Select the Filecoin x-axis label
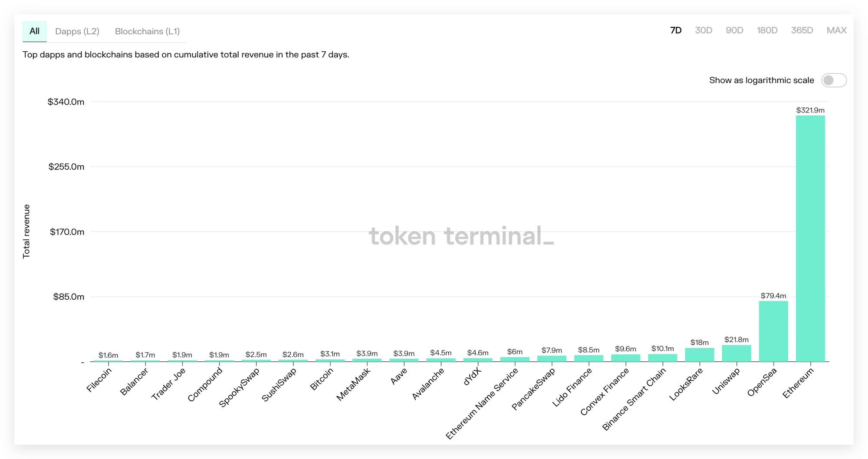868x459 pixels. coord(99,380)
